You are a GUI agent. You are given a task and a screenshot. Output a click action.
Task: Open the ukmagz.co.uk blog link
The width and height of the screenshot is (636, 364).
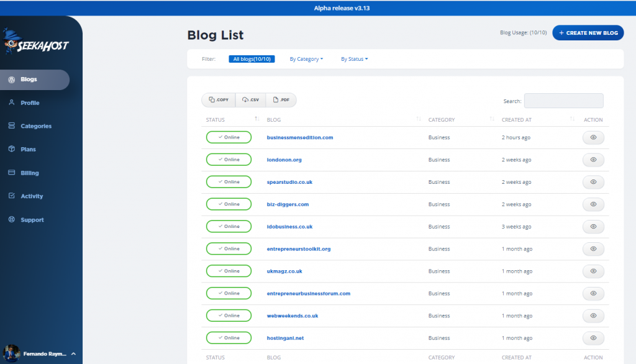tap(284, 271)
